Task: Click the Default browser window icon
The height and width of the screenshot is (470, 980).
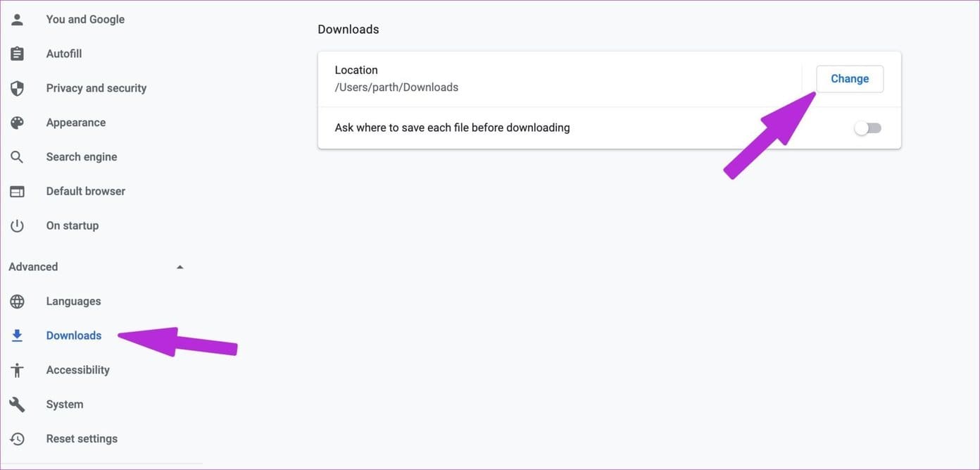Action: (x=17, y=192)
